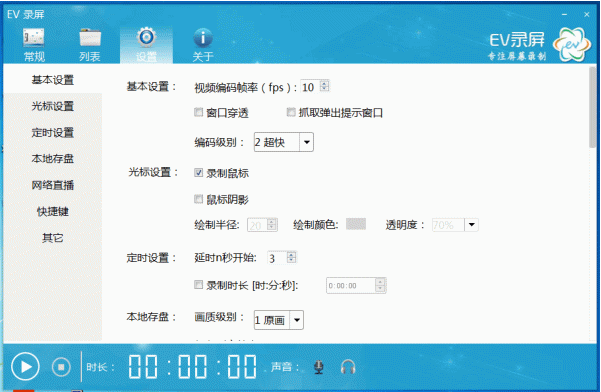Adjust the 延时n秒开始 stepper

(x=292, y=258)
